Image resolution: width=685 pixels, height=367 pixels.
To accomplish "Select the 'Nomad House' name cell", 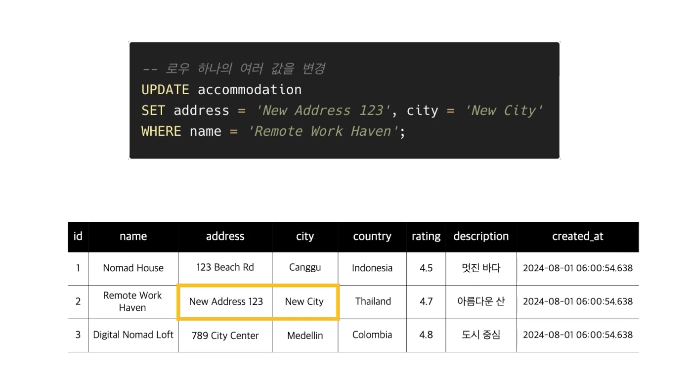I will (x=133, y=268).
